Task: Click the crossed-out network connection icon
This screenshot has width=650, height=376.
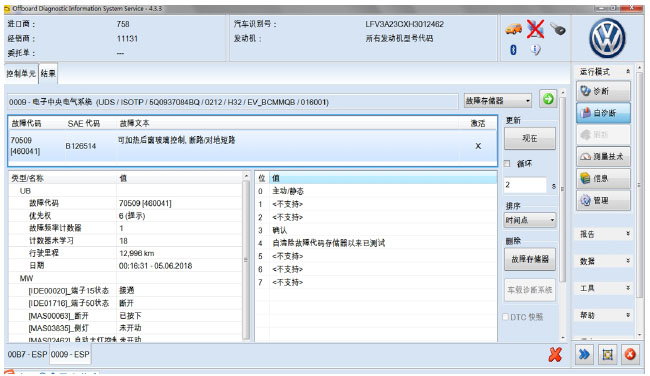Action: [535, 29]
